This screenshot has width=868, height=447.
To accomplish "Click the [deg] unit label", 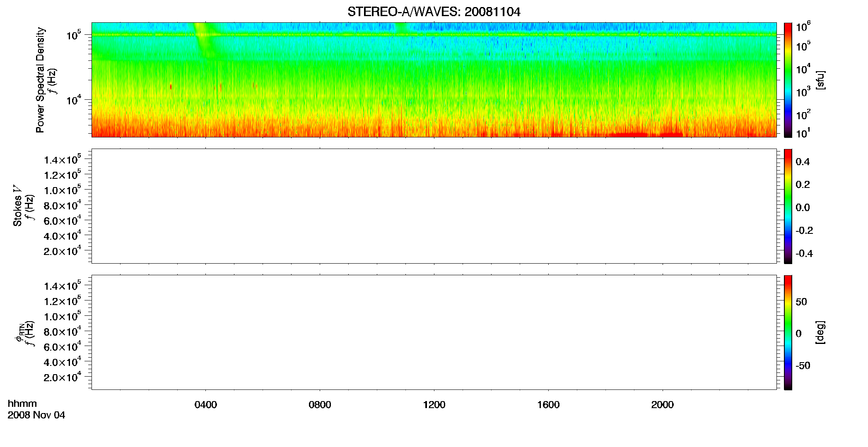I will point(820,332).
